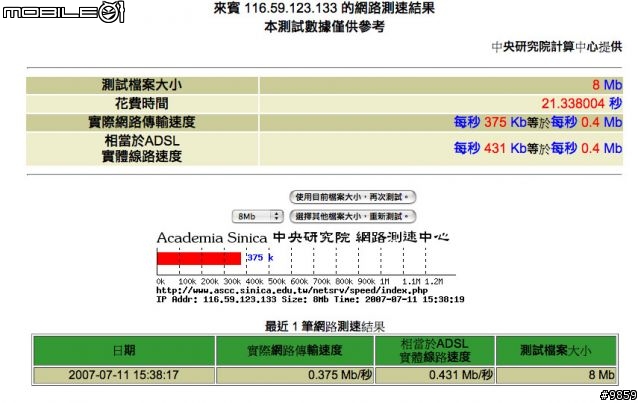Click retest with current file size button
The width and height of the screenshot is (640, 403).
(352, 197)
